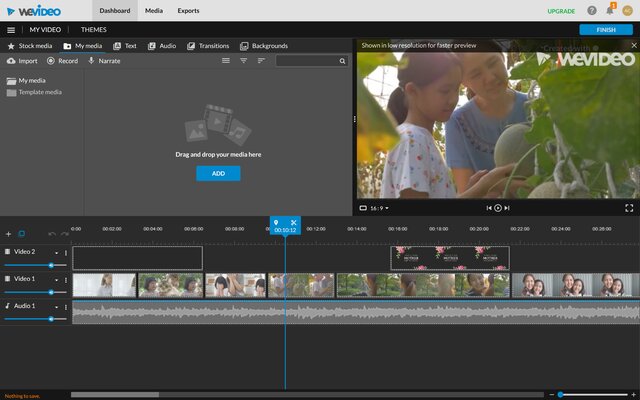Click the Narrate microphone button

point(104,61)
